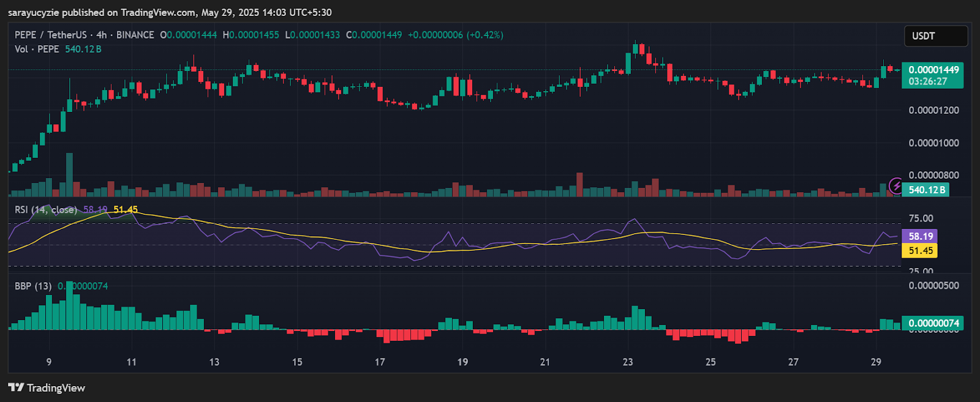This screenshot has height=402, width=980.
Task: Click the TradingView logo at bottom left
Action: pyautogui.click(x=47, y=388)
